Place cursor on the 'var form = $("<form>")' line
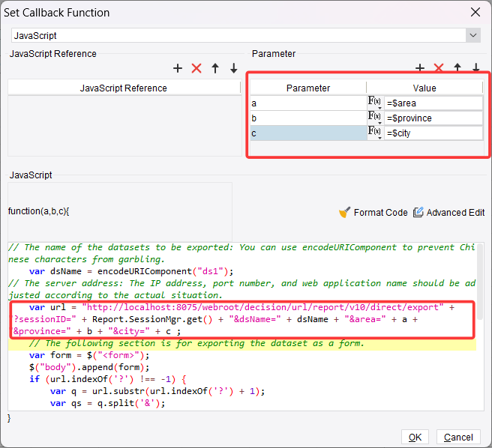492x448 pixels. click(x=89, y=355)
